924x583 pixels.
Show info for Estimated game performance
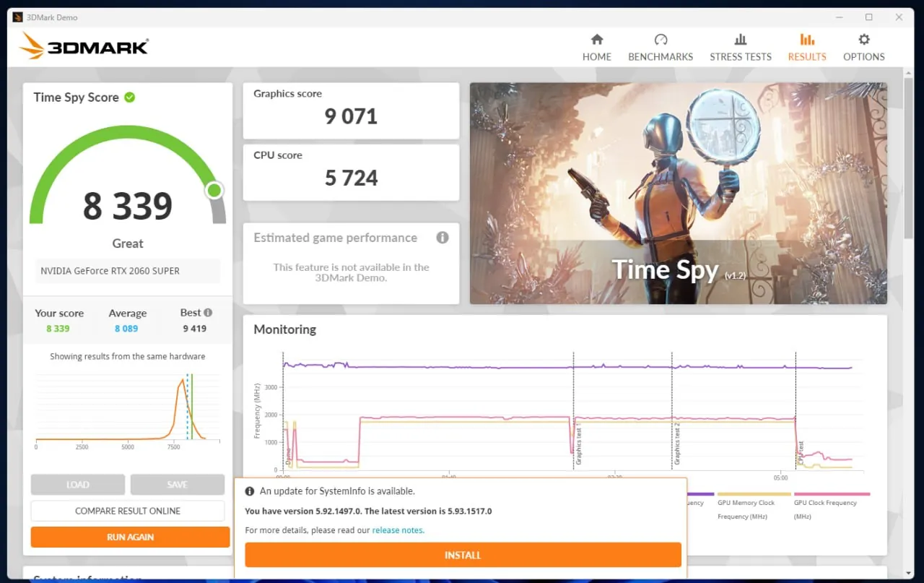(x=443, y=238)
